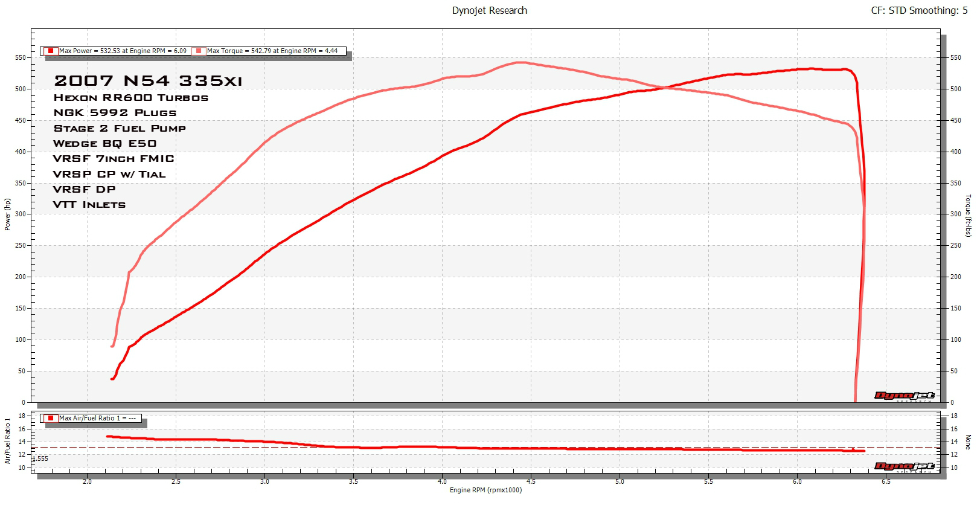Click the 'NGK 5992 Plugs' annotation line

115,113
